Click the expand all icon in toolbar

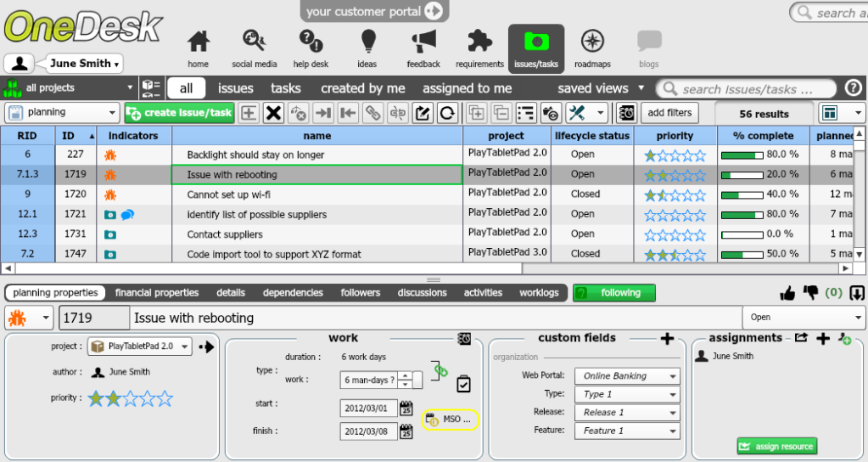(476, 113)
